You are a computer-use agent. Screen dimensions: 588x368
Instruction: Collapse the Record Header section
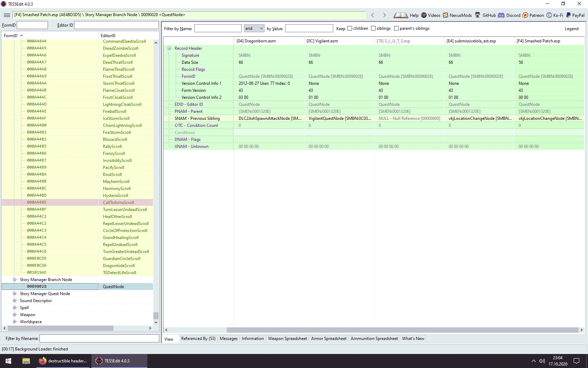tap(169, 48)
